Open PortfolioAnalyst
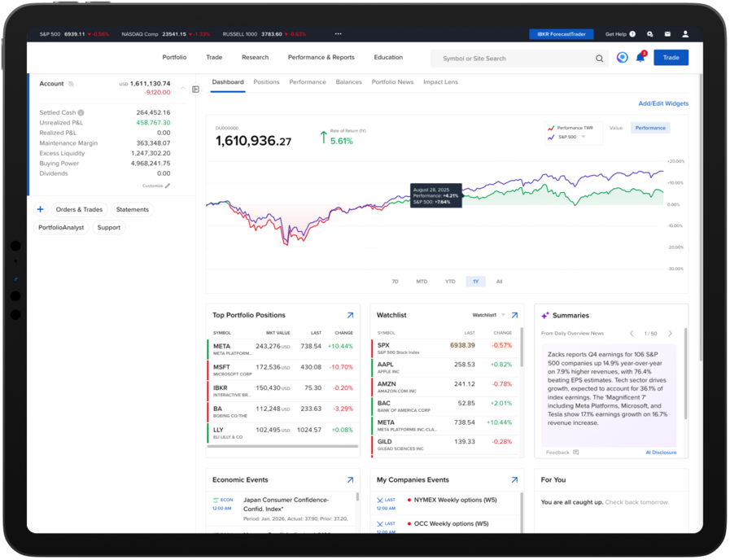The width and height of the screenshot is (730, 560). (61, 228)
